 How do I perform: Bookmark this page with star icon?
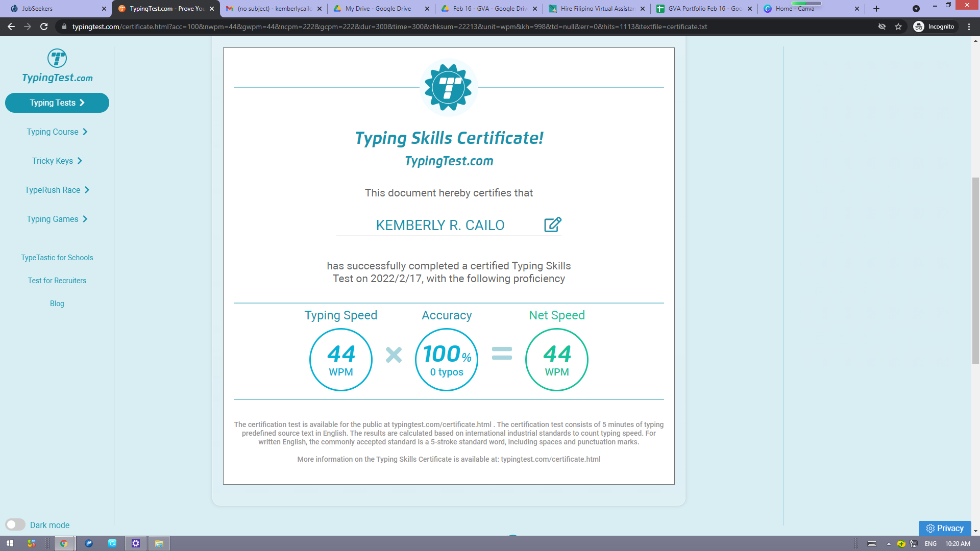898,27
